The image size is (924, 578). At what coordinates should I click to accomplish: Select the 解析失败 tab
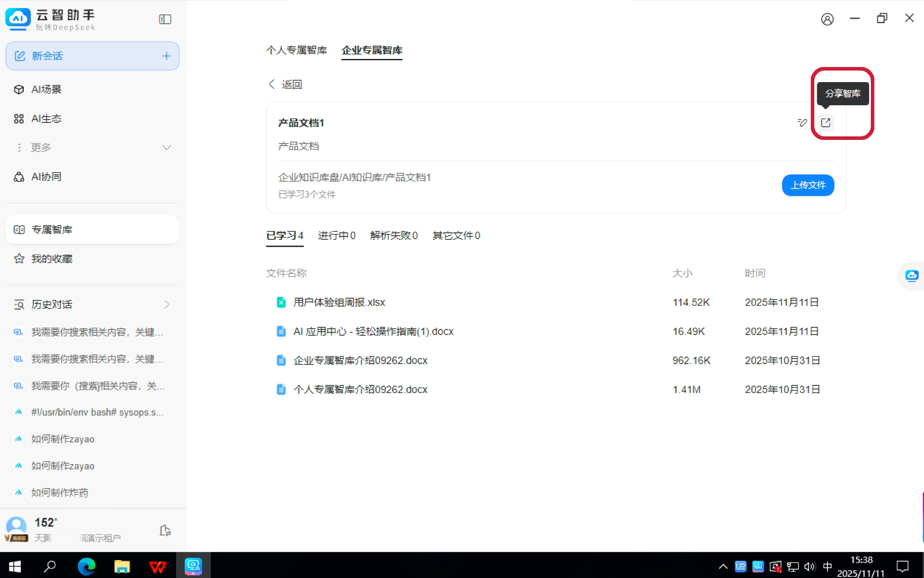[x=393, y=236]
